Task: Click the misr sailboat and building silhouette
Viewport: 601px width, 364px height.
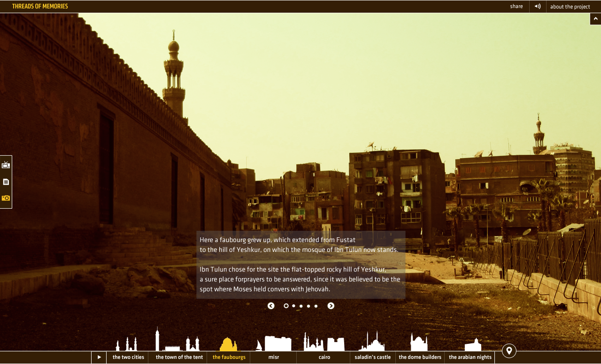Action: pos(274,343)
